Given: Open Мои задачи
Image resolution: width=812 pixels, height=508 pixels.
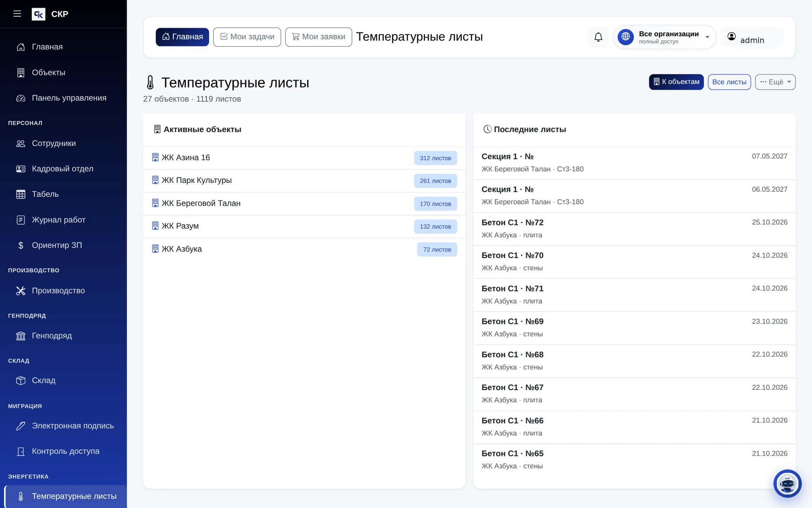Looking at the screenshot, I should (x=247, y=37).
